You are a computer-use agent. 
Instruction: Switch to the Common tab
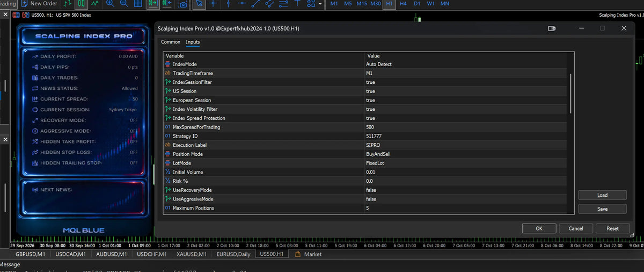tap(171, 42)
